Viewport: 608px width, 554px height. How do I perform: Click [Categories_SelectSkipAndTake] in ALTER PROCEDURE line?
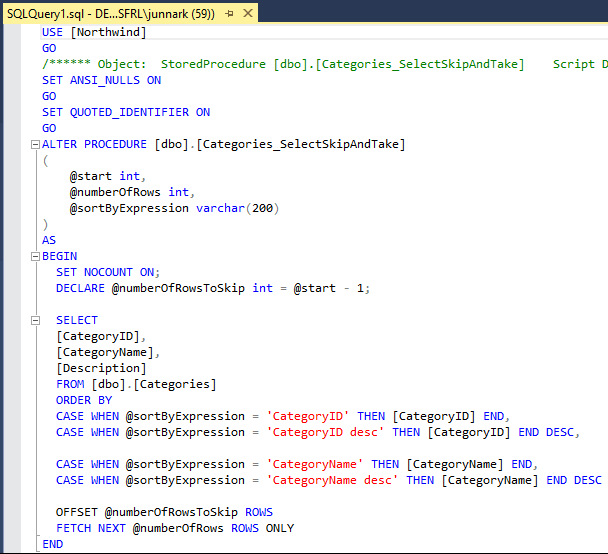click(x=301, y=144)
